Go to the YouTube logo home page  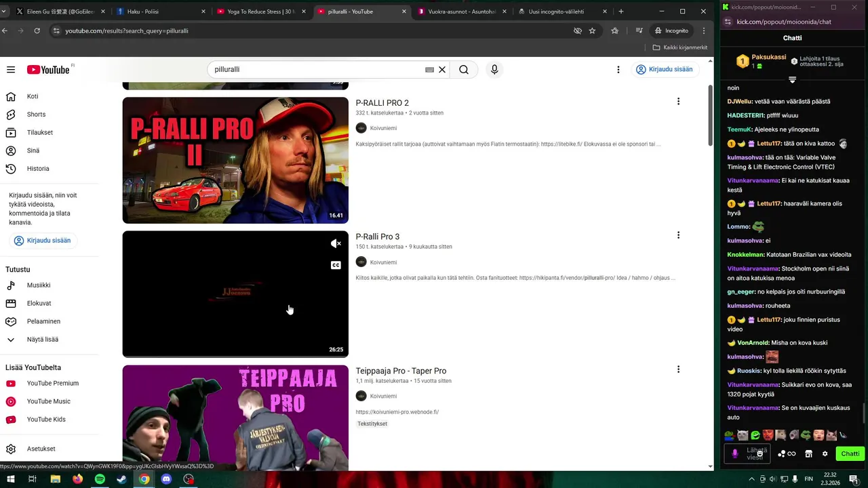point(48,70)
